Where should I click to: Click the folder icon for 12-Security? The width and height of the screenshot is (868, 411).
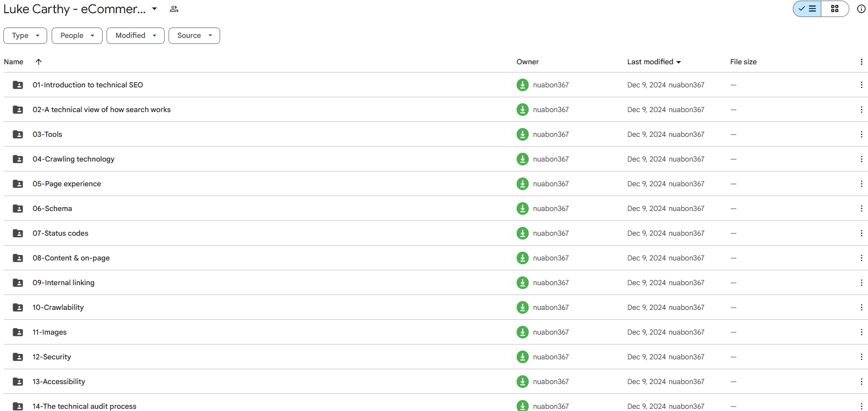pos(18,357)
